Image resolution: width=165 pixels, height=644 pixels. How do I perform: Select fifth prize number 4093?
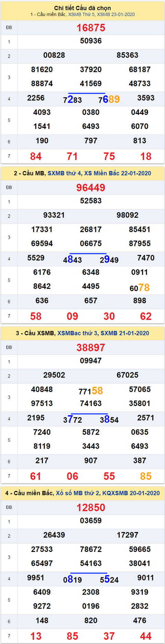click(x=42, y=112)
